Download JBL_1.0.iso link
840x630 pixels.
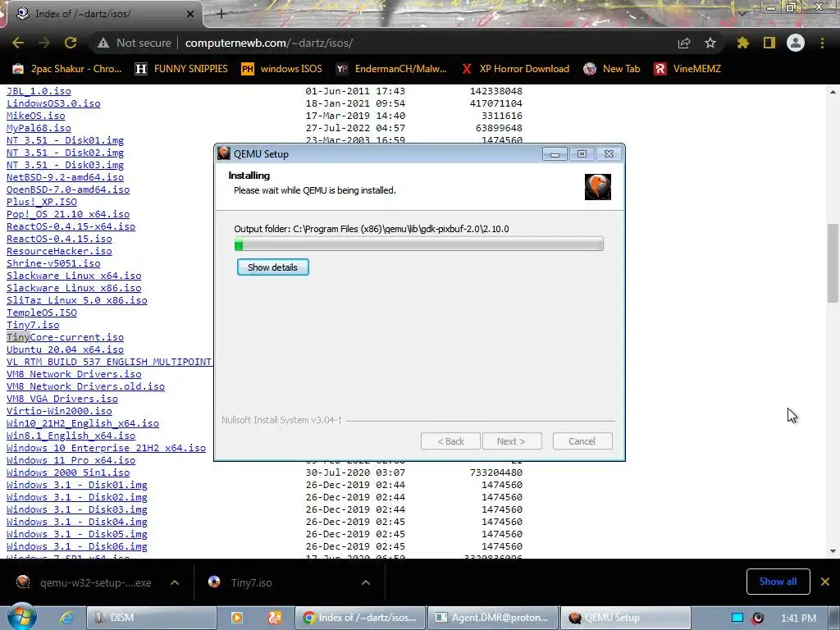coord(39,91)
